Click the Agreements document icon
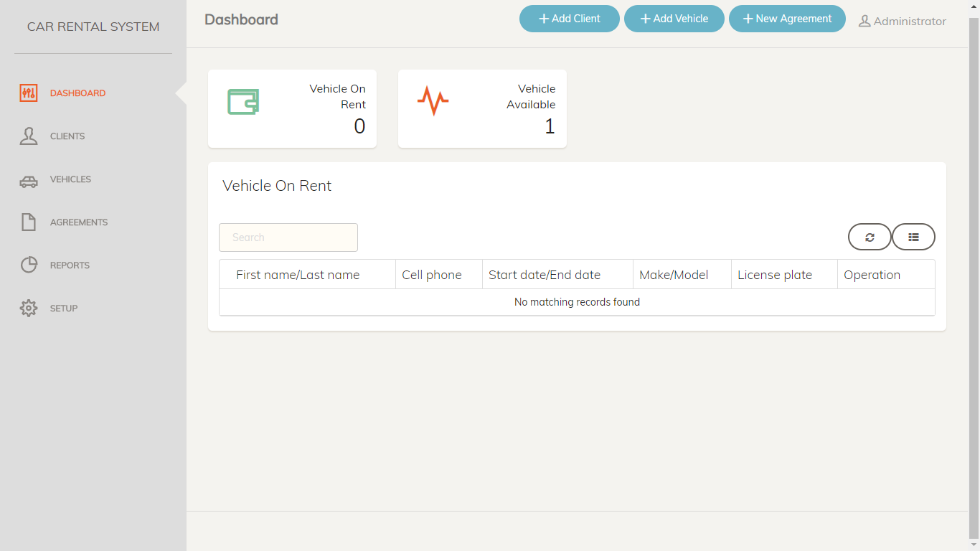The height and width of the screenshot is (551, 980). [29, 222]
